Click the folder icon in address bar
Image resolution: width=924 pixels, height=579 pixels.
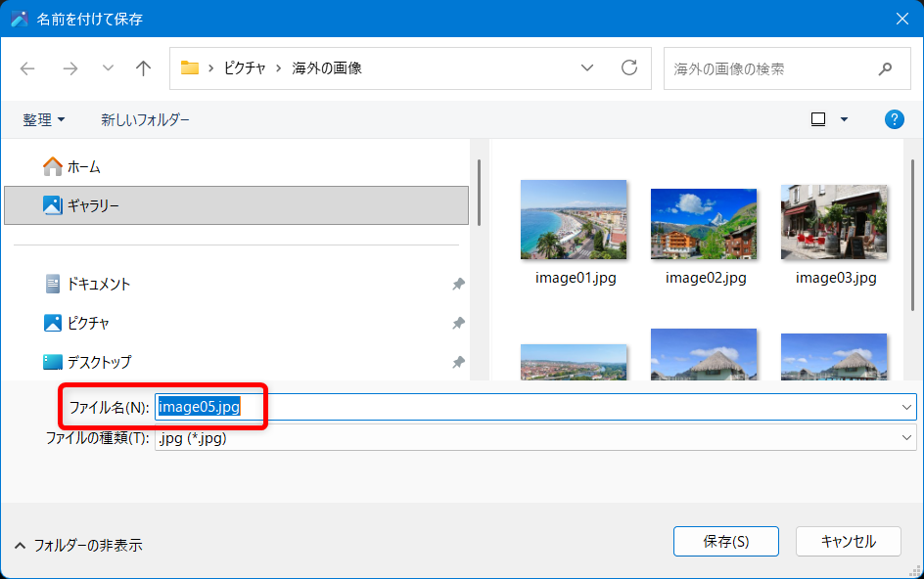[x=189, y=67]
